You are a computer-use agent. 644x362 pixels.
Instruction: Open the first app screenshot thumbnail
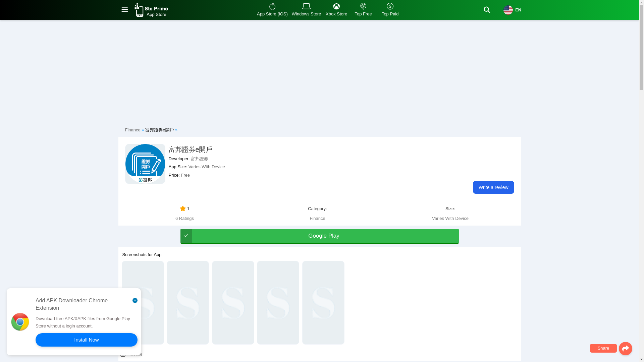[x=143, y=303]
